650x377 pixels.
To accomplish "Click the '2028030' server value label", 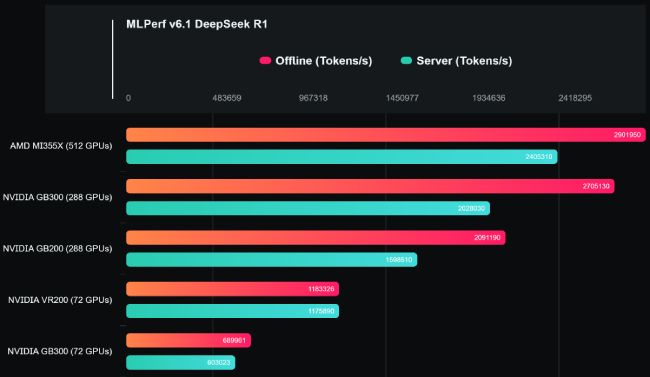I will coord(471,208).
